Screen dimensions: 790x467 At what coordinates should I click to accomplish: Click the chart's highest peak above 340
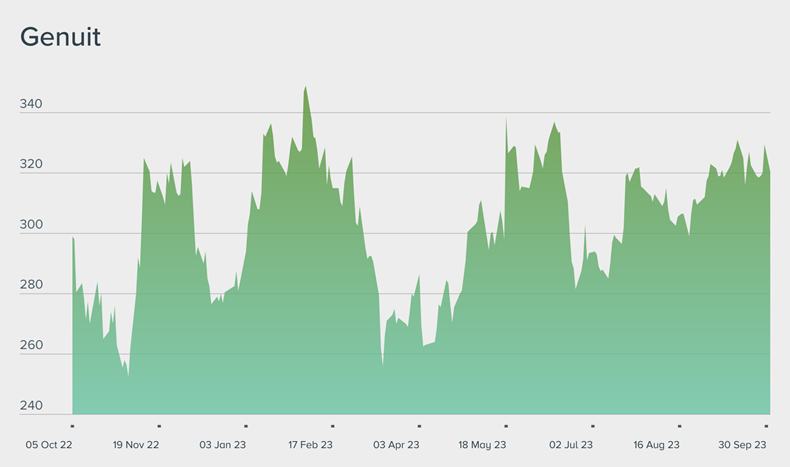click(305, 88)
